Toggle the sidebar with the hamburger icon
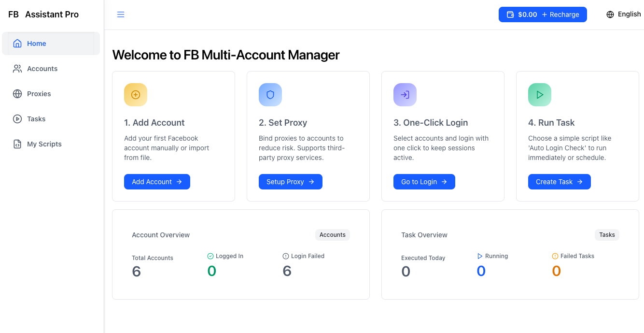Screen dimensions: 644x333 point(120,14)
